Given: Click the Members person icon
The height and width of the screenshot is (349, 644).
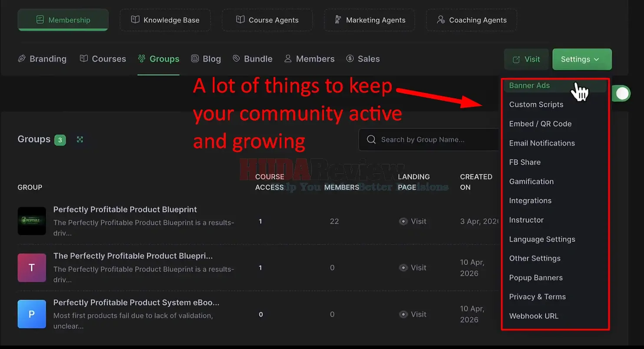Looking at the screenshot, I should point(288,58).
